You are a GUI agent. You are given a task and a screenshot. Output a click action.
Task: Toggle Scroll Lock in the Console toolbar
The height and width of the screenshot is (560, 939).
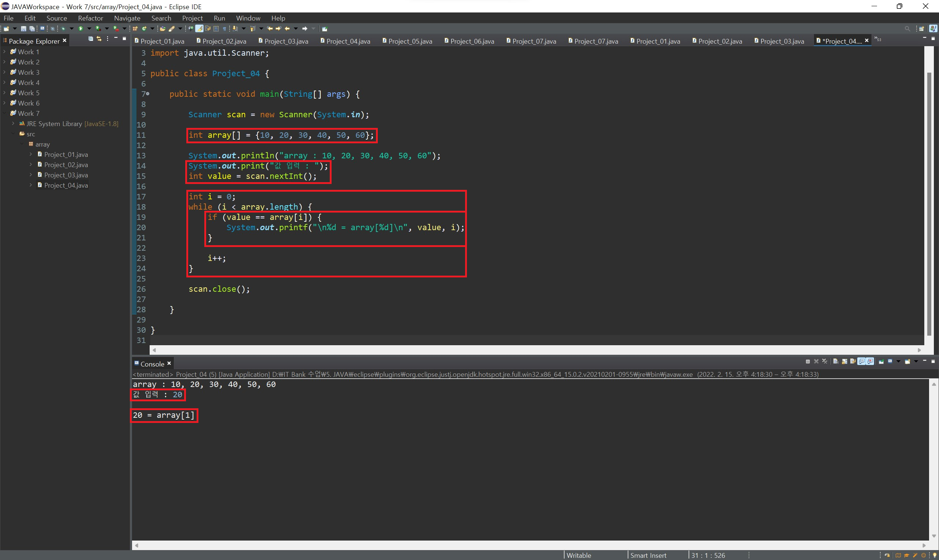[844, 361]
